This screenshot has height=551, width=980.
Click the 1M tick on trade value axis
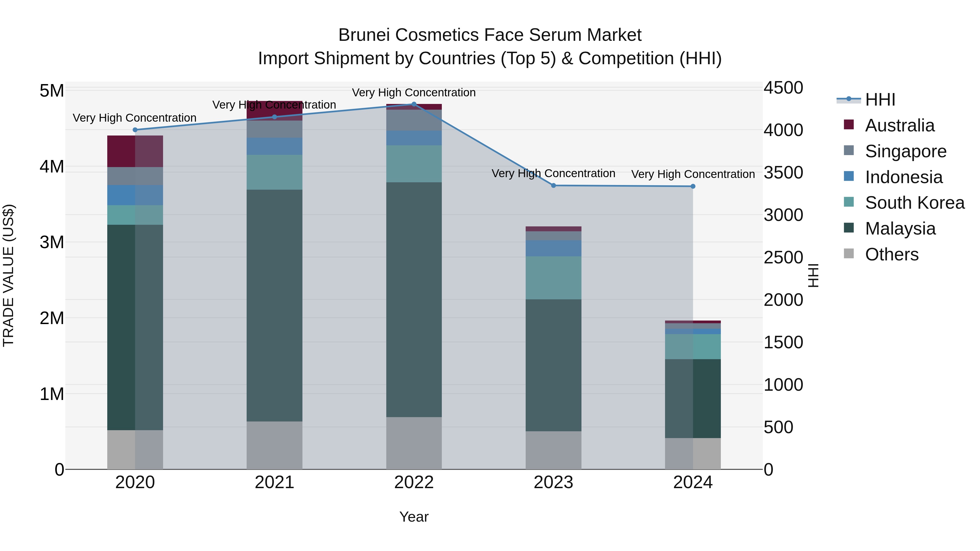click(x=52, y=394)
